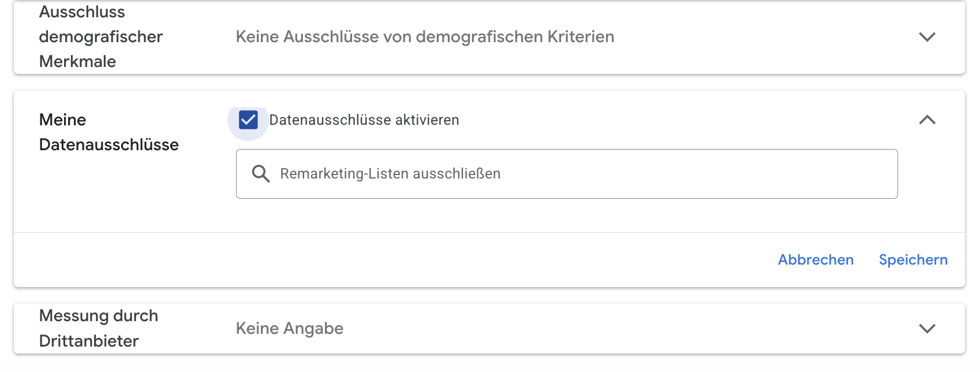Select the Messung durch Drittanbieter heading text
Screen dimensions: 980x372
click(98, 328)
